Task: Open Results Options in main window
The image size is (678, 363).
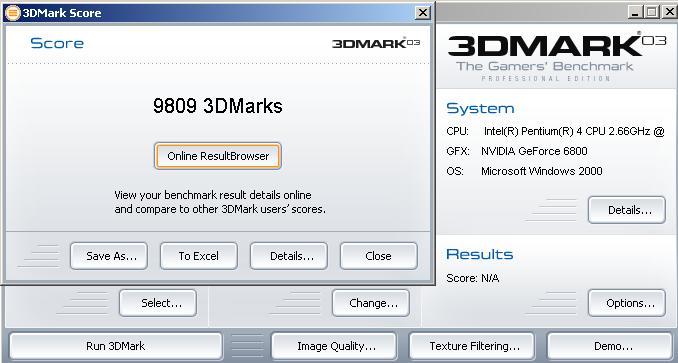Action: (627, 303)
